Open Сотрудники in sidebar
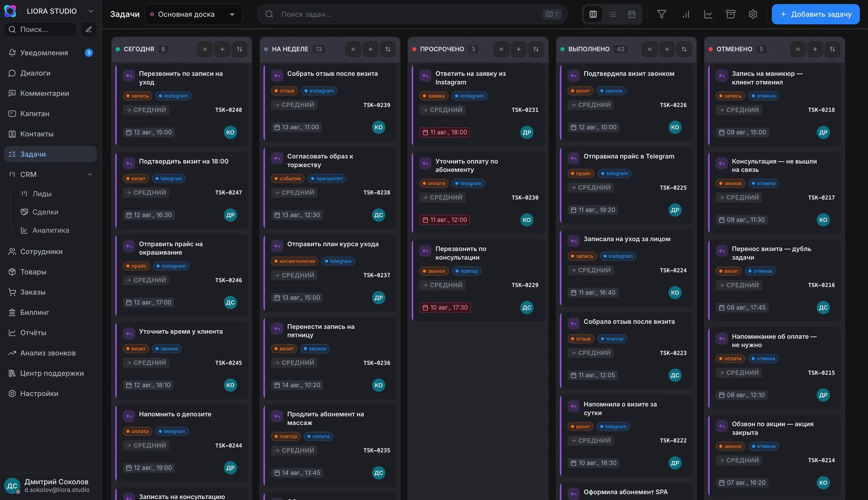Image resolution: width=868 pixels, height=500 pixels. pos(50,251)
